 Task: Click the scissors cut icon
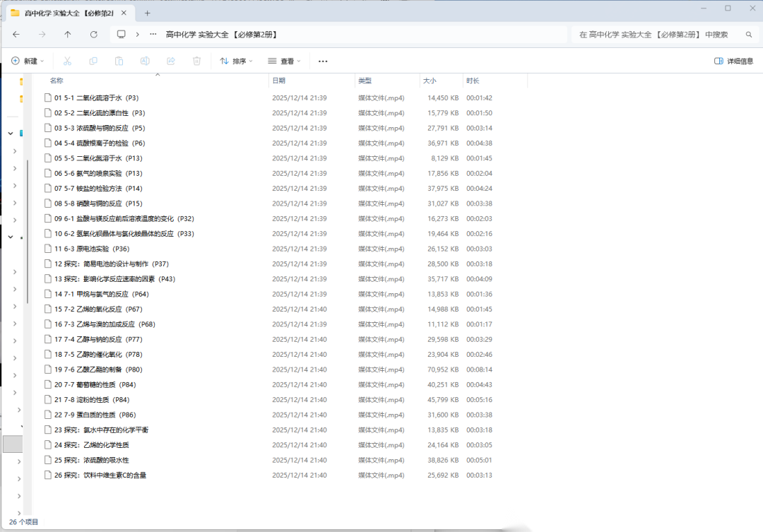click(67, 61)
